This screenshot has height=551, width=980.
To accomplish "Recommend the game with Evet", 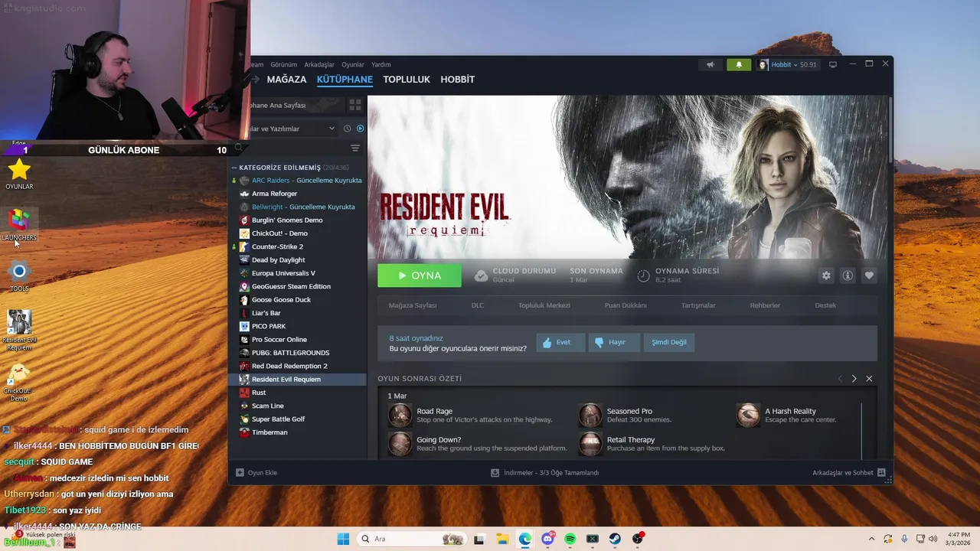I will point(560,342).
